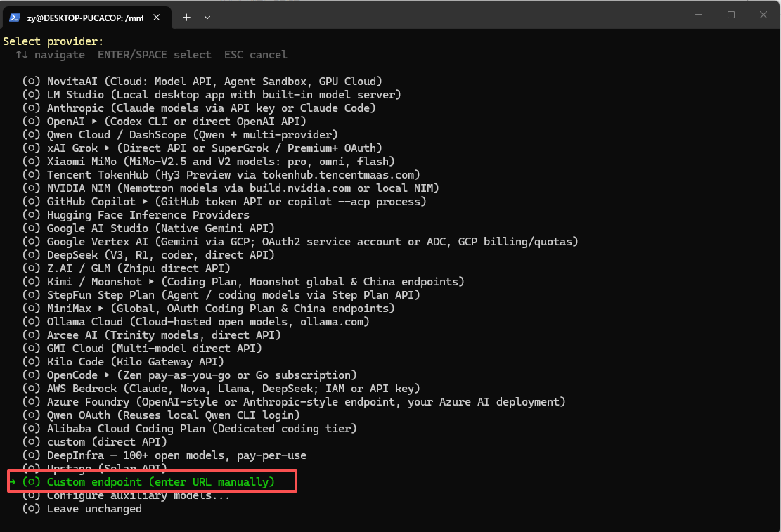Click AWS Bedrock provider line
This screenshot has height=532, width=781.
pos(221,389)
